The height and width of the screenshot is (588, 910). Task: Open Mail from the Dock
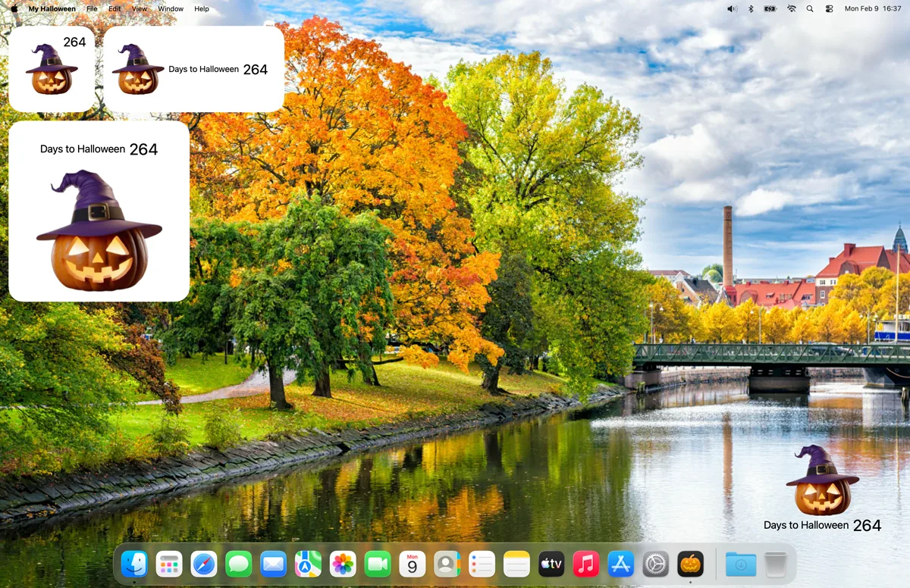coord(271,564)
